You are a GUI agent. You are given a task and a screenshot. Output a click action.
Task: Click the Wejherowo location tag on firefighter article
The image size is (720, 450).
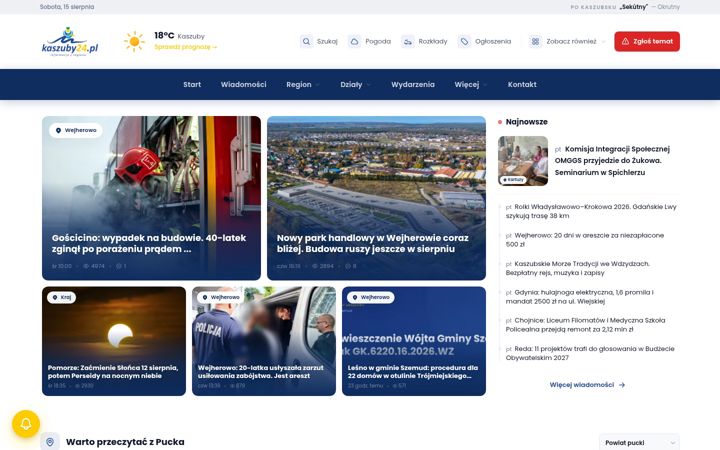(76, 130)
